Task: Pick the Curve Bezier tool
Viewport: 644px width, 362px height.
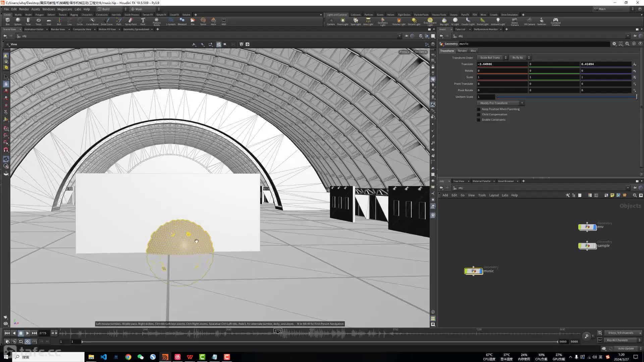Action: 92,21
